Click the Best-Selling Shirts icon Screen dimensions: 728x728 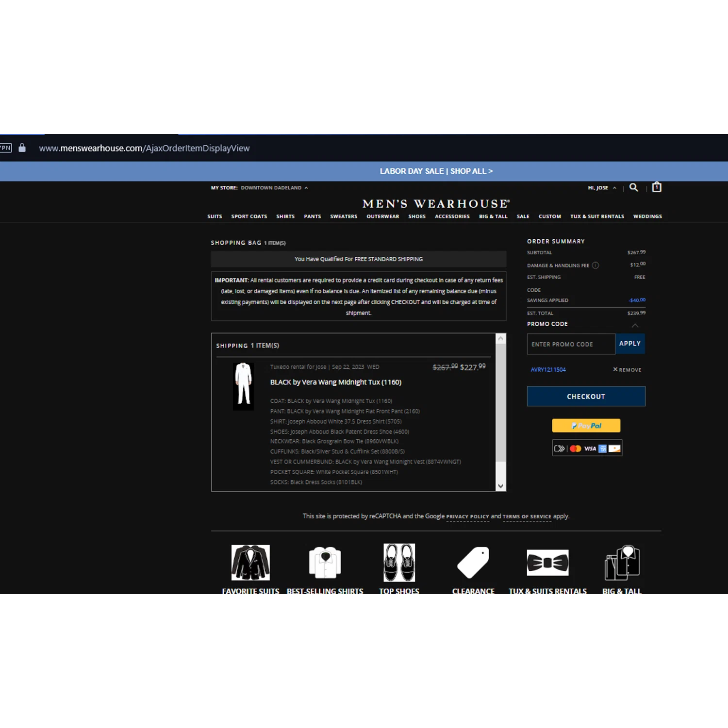pos(325,563)
